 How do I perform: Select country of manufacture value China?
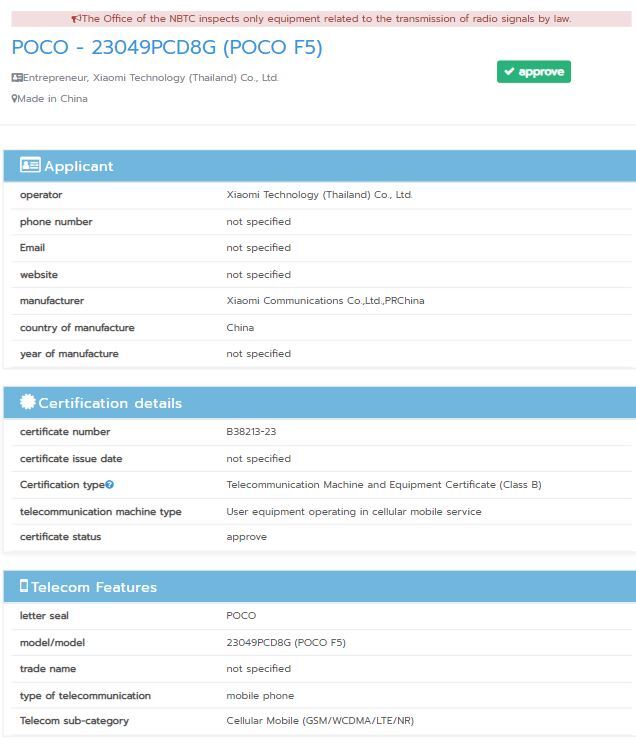click(x=240, y=328)
